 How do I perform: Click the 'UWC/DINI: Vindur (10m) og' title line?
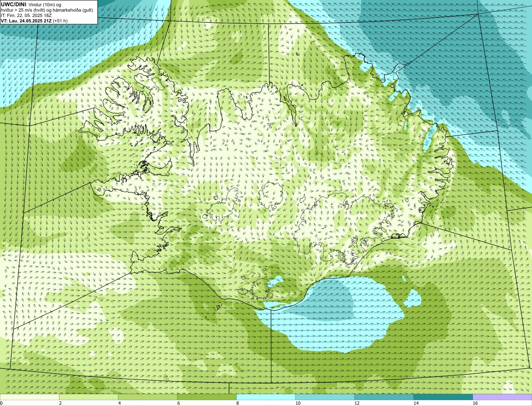[x=31, y=4]
